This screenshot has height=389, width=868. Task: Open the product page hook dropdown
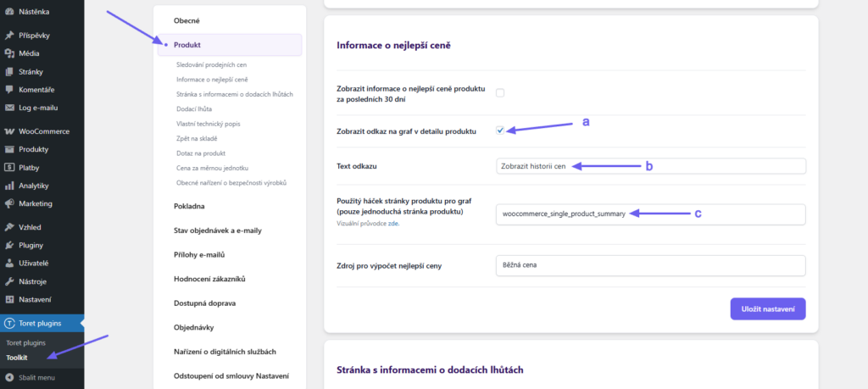[x=650, y=214]
